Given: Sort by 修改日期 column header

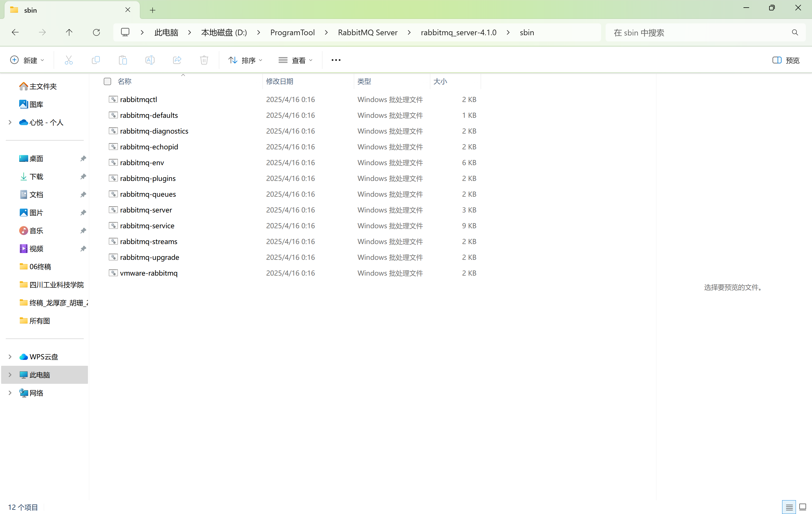Looking at the screenshot, I should [x=279, y=81].
